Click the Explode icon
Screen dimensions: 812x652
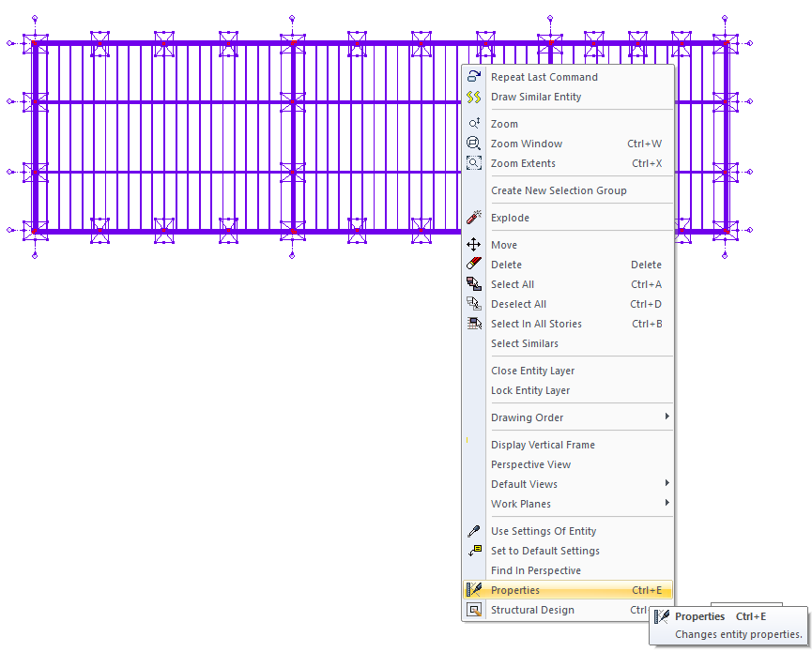click(474, 218)
